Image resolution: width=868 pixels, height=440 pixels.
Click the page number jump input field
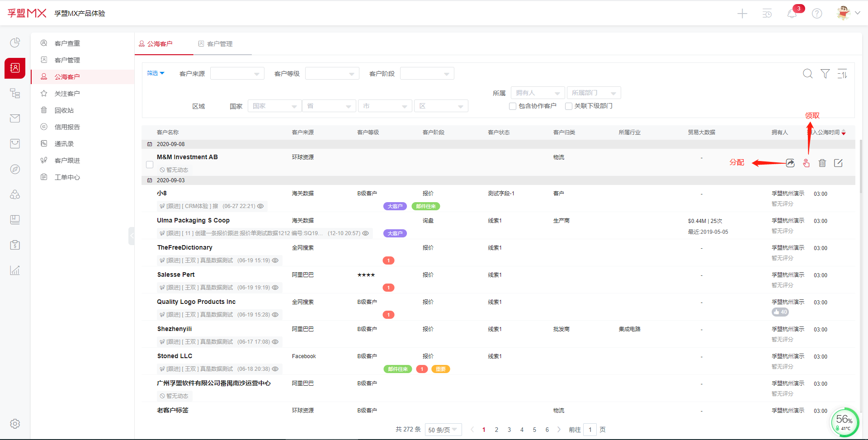pos(590,430)
